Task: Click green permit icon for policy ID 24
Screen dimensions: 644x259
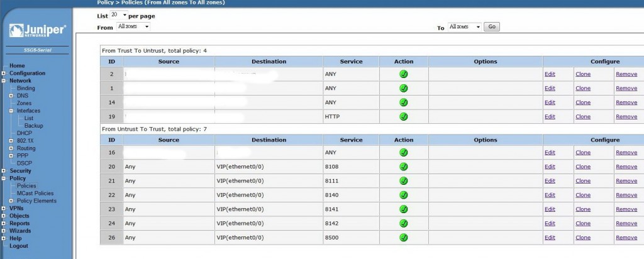Action: [403, 223]
